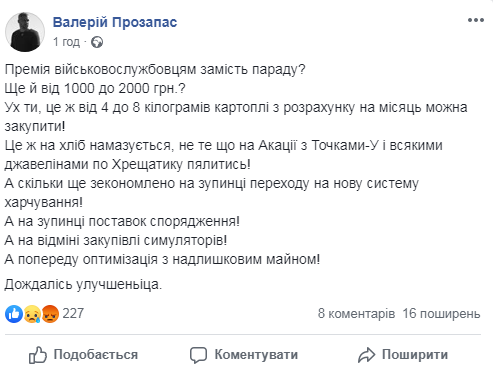Click the Коментувати comment button label
Viewport: 493px width, 373px height.
click(x=256, y=355)
